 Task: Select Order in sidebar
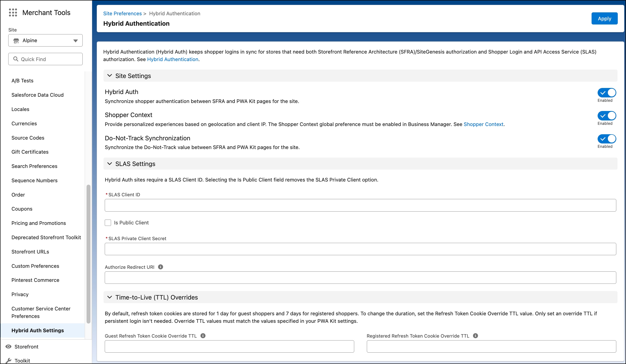(x=18, y=195)
